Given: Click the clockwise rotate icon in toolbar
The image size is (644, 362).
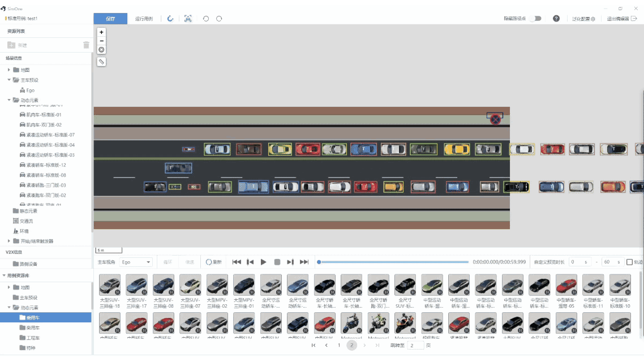Looking at the screenshot, I should [x=219, y=19].
